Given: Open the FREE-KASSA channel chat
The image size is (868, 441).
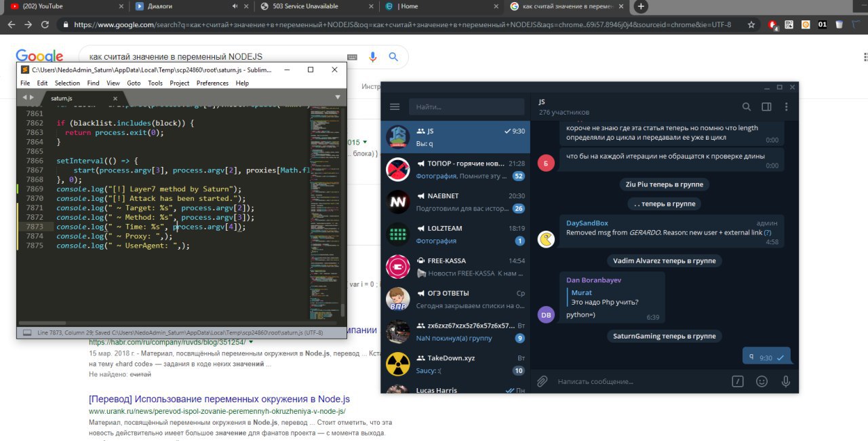Looking at the screenshot, I should point(455,267).
